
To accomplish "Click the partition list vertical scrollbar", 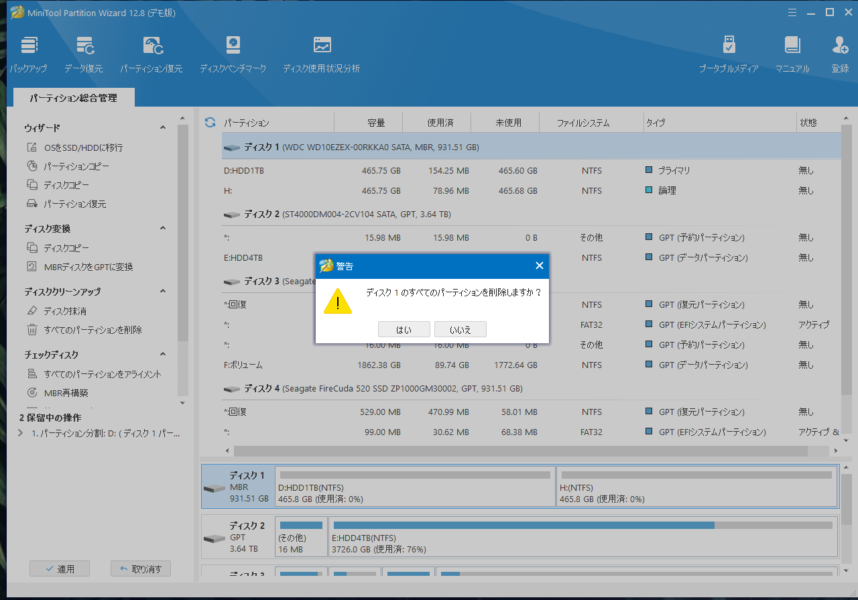I will point(846,259).
